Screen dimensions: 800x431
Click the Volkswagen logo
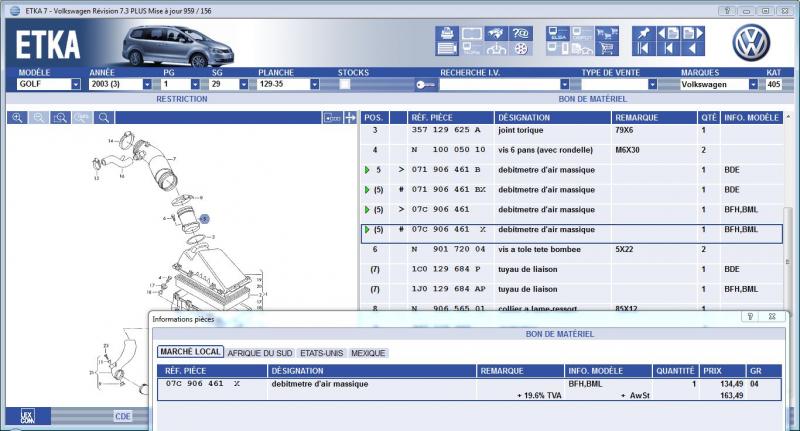pos(751,43)
